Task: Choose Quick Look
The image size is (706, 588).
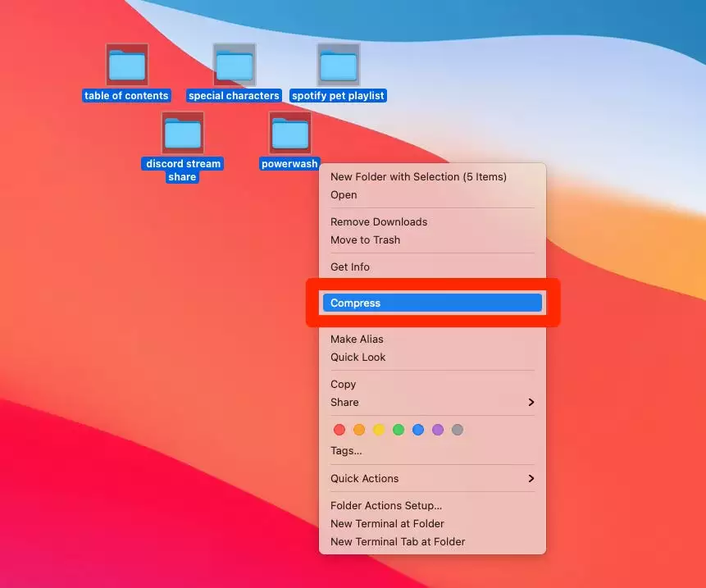Action: (432, 357)
